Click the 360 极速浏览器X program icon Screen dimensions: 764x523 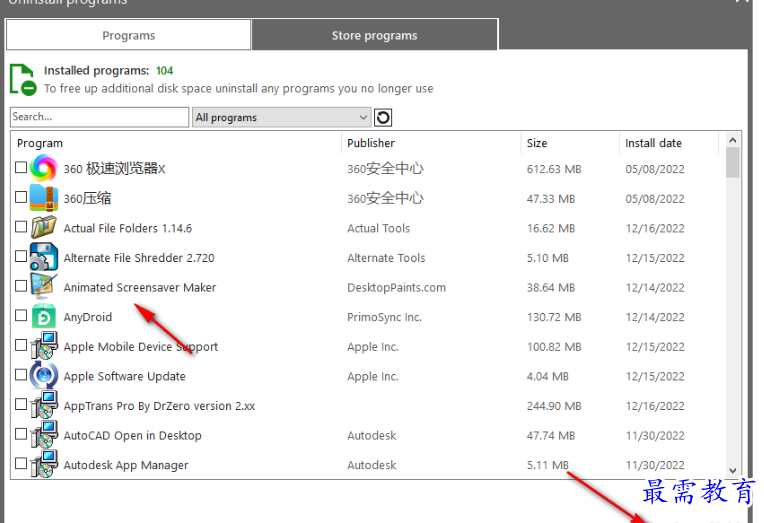click(43, 168)
